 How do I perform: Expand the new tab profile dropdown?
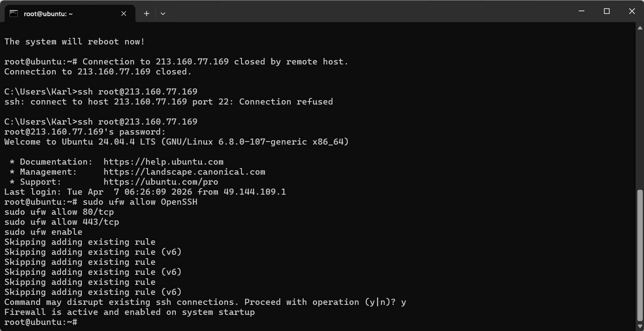[x=163, y=14]
